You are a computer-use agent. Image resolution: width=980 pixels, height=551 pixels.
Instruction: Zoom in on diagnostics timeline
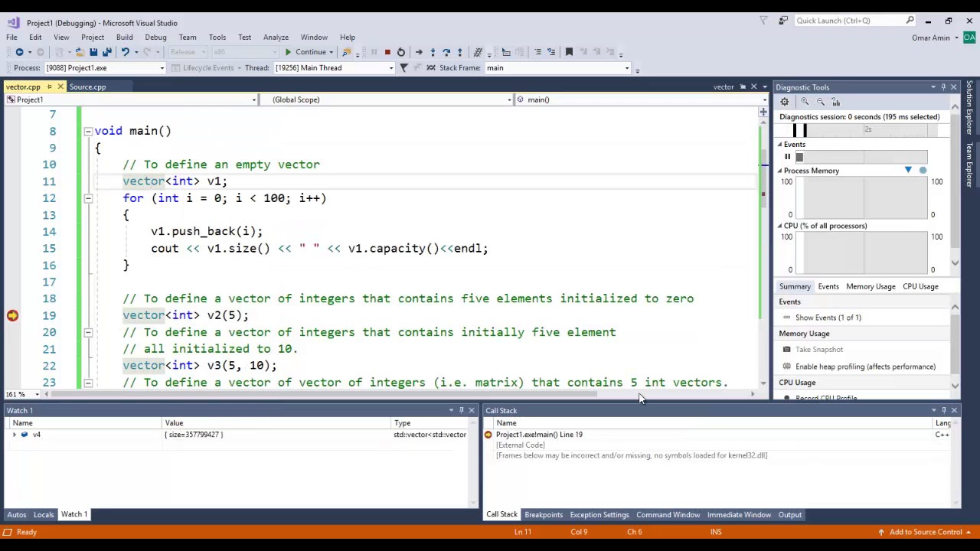pos(805,102)
